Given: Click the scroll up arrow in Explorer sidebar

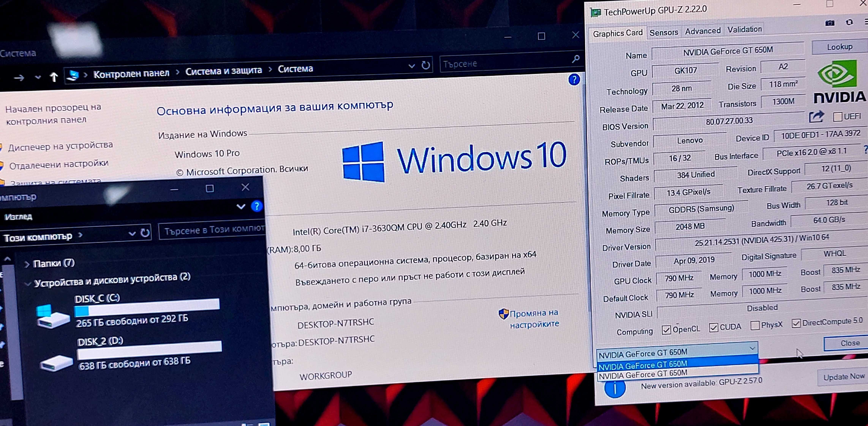Looking at the screenshot, I should (x=7, y=259).
